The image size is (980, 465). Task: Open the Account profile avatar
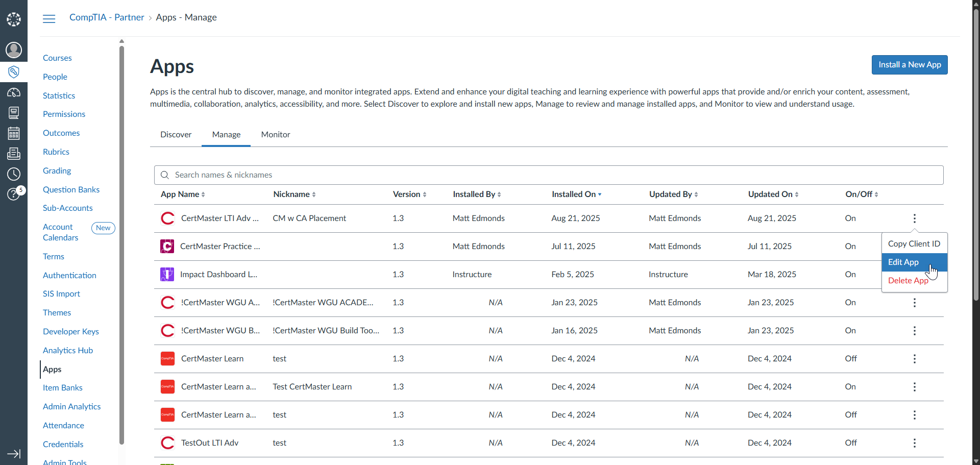pos(14,50)
